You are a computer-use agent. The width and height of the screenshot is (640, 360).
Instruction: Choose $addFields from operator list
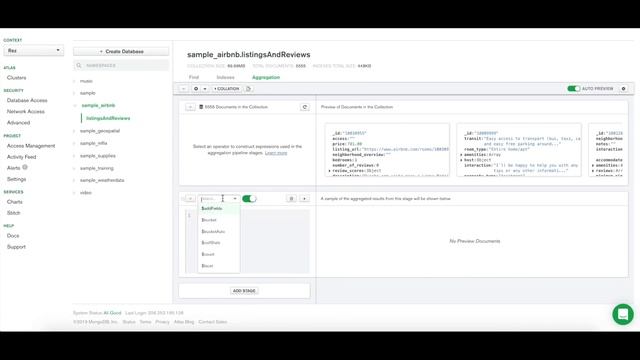pos(219,209)
